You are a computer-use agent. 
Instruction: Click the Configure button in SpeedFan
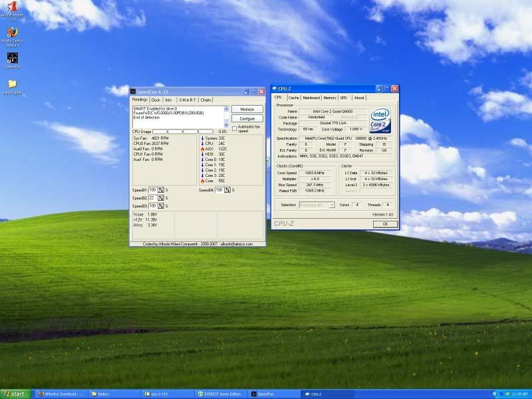(247, 118)
